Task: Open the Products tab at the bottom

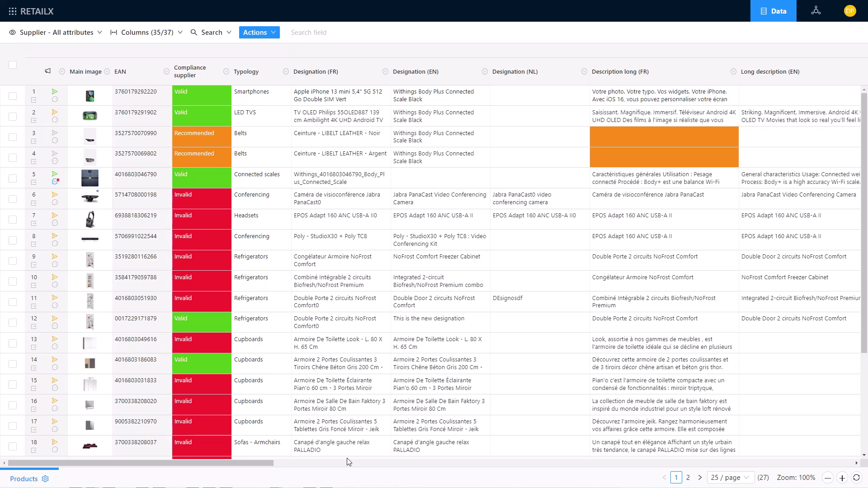Action: tap(24, 479)
